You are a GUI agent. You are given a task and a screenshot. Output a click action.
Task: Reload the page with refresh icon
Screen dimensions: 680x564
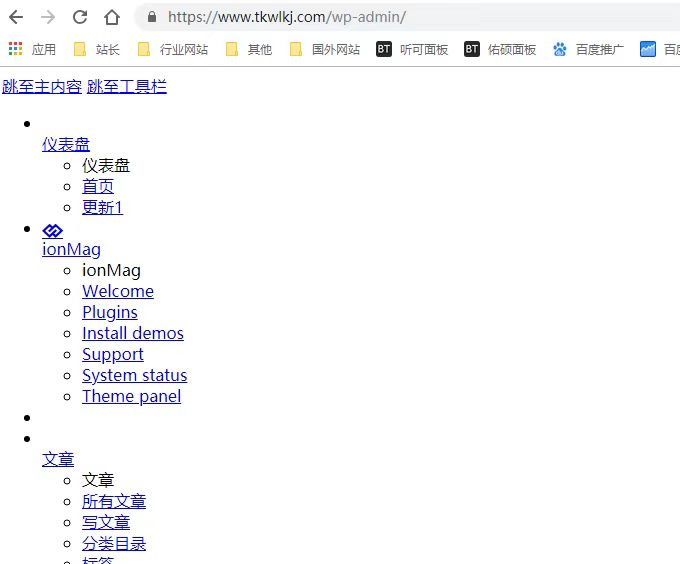80,17
